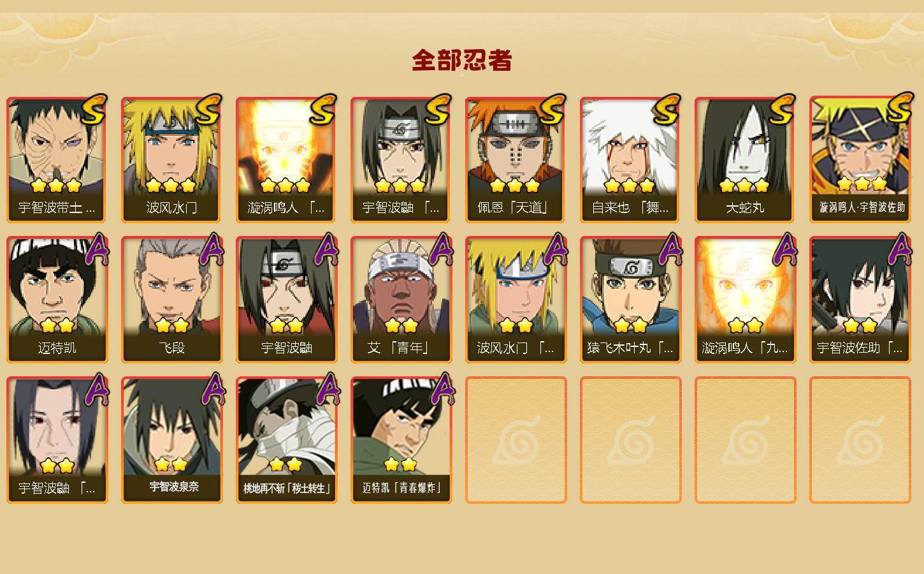Click the S rank badge on 大蛇丸
924x574 pixels.
(781, 109)
